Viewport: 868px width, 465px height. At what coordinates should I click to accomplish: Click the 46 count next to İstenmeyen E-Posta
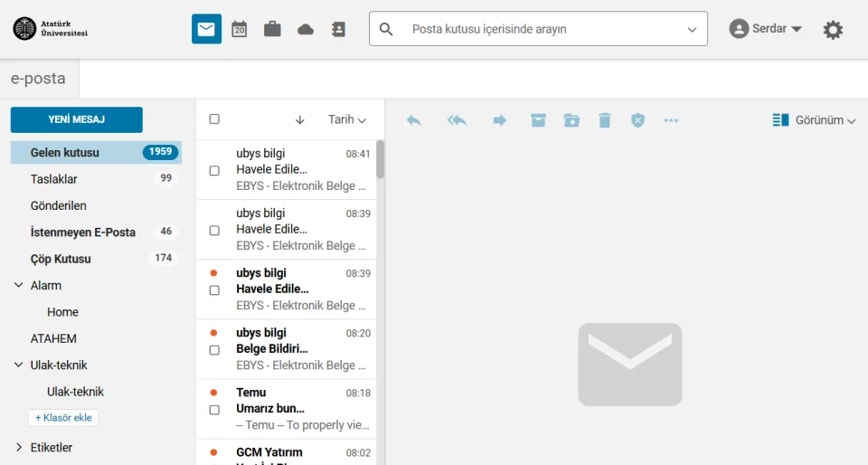[166, 232]
